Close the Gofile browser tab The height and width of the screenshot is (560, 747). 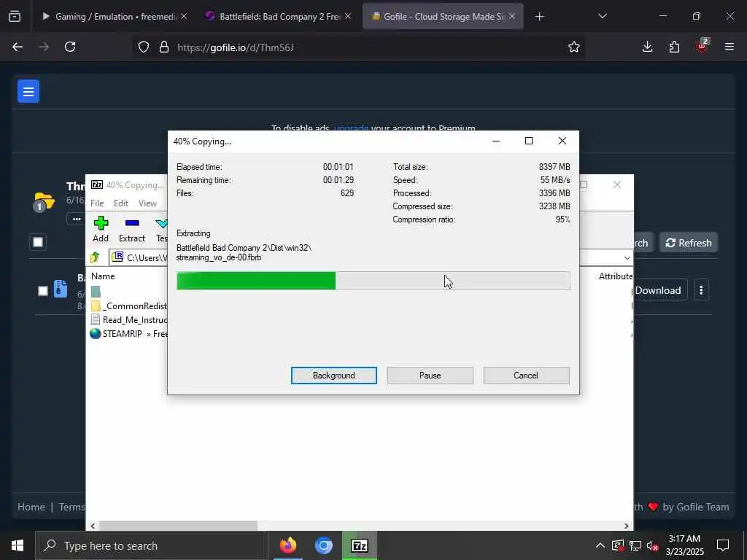511,16
